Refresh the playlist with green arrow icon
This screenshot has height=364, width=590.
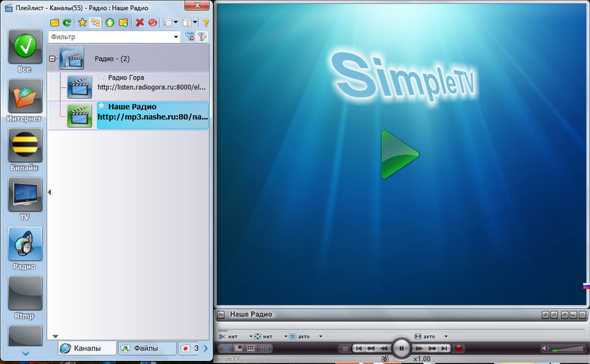tap(67, 23)
